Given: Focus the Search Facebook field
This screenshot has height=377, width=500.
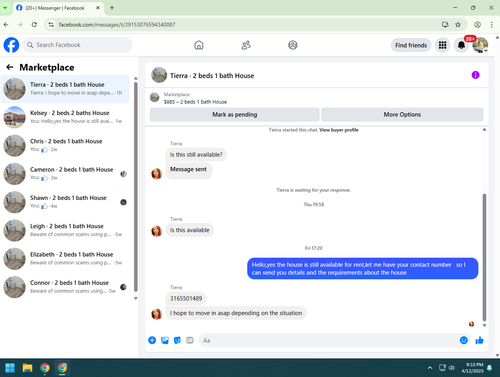Looking at the screenshot, I should click(x=77, y=45).
